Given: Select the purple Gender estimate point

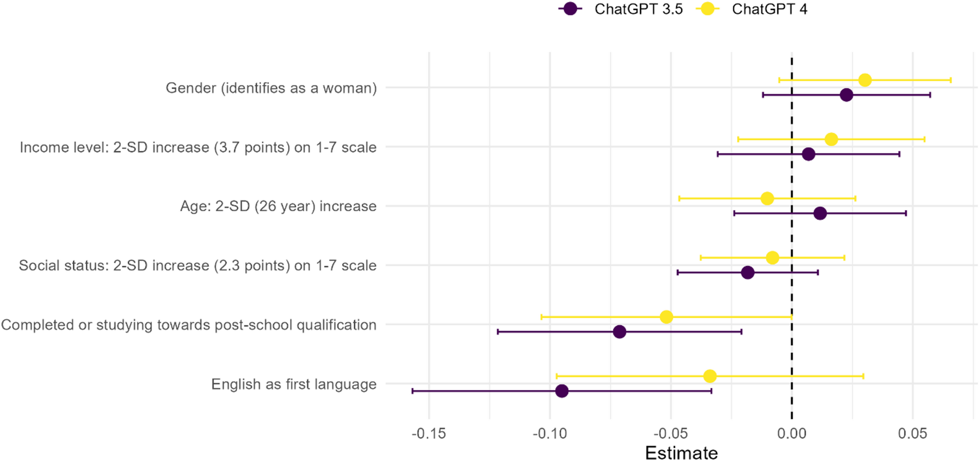Looking at the screenshot, I should point(847,95).
